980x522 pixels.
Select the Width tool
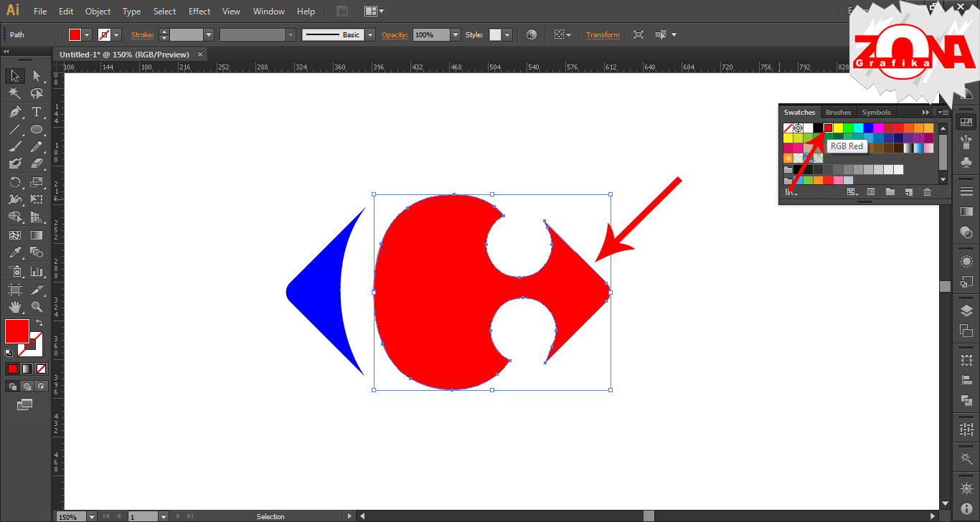point(15,199)
